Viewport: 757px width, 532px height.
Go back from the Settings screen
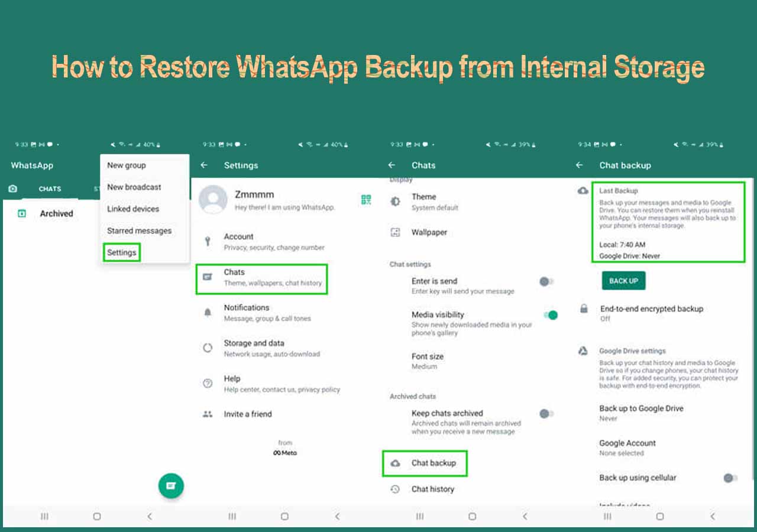pyautogui.click(x=204, y=166)
